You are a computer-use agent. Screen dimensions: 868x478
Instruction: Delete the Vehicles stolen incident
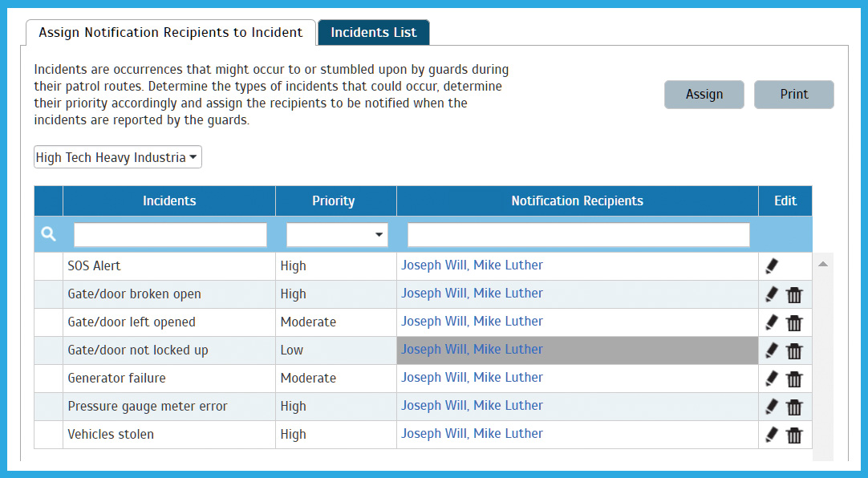(794, 435)
